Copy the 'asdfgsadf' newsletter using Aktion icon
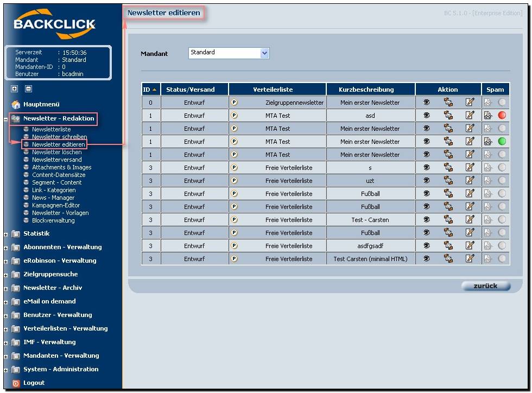The width and height of the screenshot is (532, 393). coord(448,246)
